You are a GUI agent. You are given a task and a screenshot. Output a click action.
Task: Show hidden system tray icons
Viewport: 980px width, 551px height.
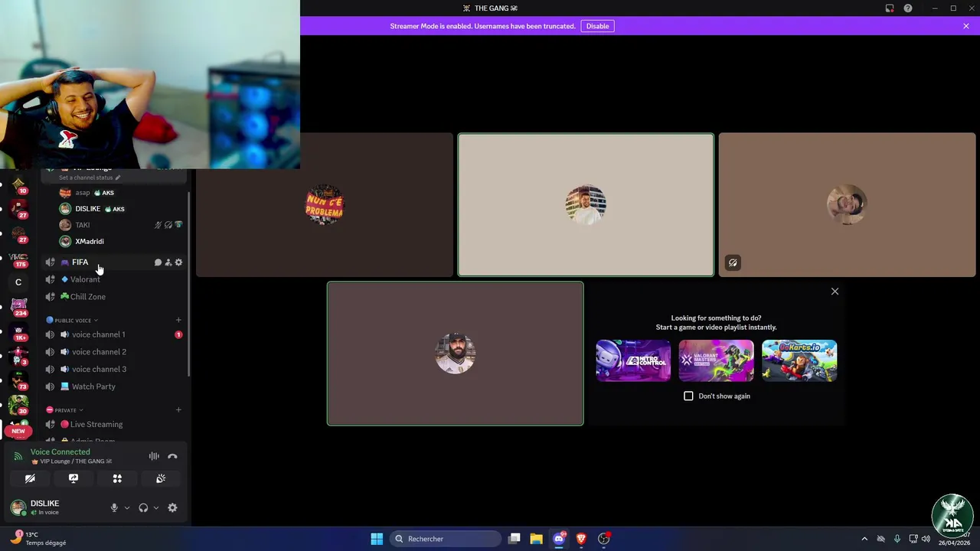coord(864,539)
